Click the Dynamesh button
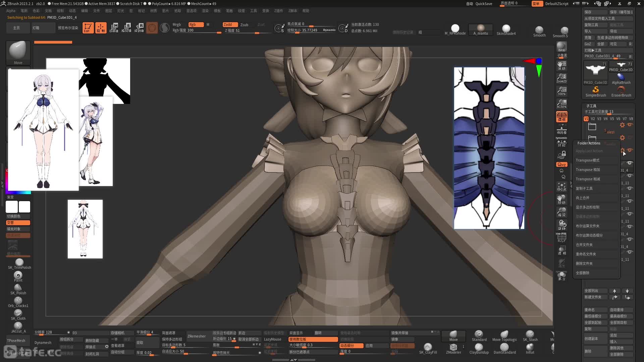644x362 pixels. tap(43, 343)
